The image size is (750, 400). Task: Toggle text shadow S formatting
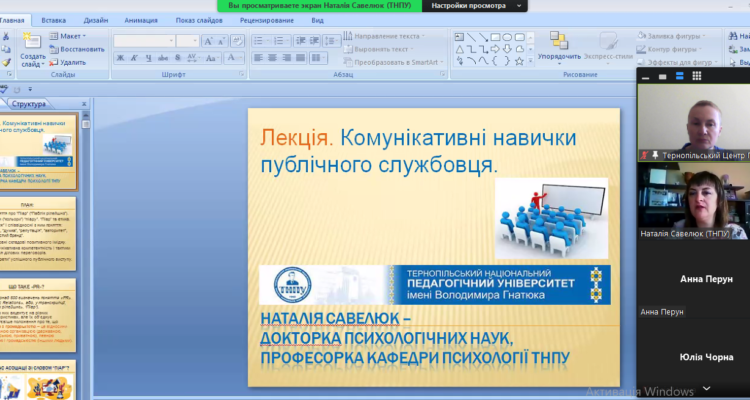[x=177, y=58]
